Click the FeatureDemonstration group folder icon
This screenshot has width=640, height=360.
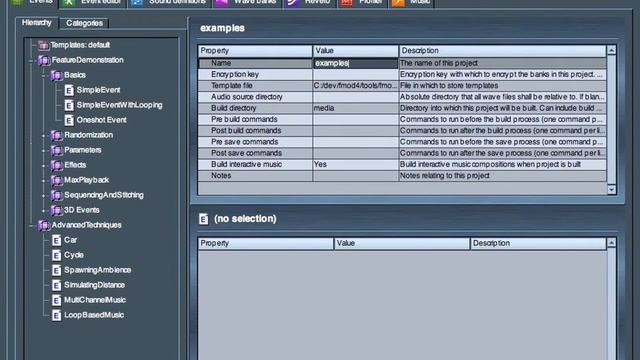44,60
